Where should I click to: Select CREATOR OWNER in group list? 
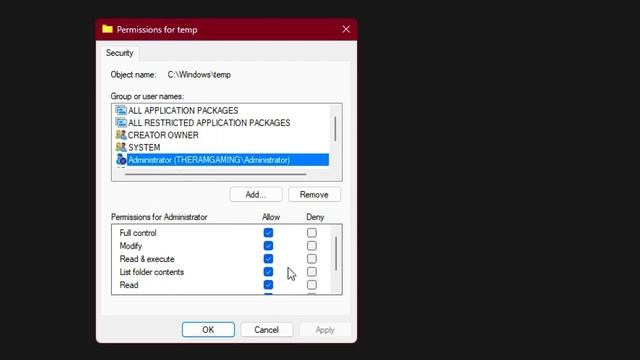pyautogui.click(x=163, y=135)
